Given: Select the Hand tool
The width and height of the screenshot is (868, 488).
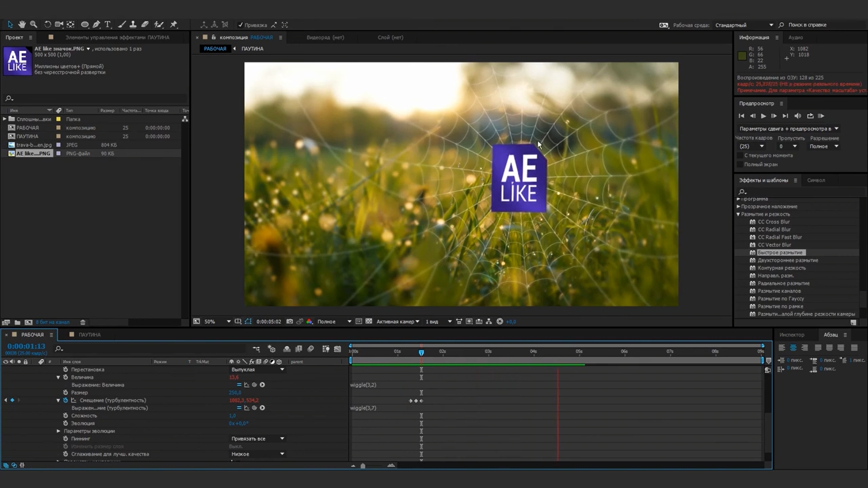Looking at the screenshot, I should pyautogui.click(x=22, y=24).
